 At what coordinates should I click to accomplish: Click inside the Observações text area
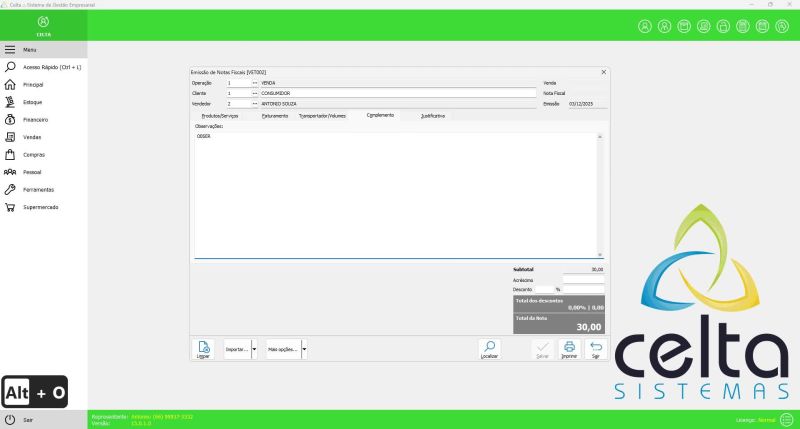tap(395, 190)
